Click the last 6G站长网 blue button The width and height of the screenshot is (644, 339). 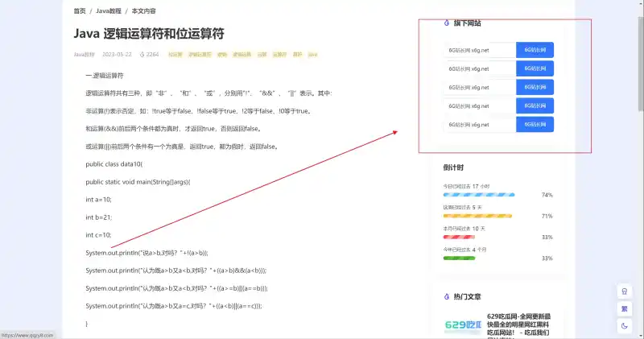[x=535, y=125]
